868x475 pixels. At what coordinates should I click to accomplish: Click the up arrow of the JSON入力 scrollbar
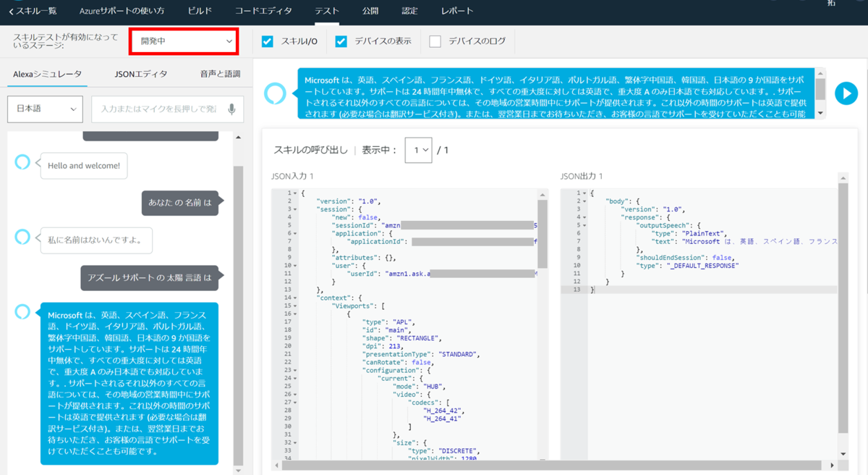tap(542, 194)
